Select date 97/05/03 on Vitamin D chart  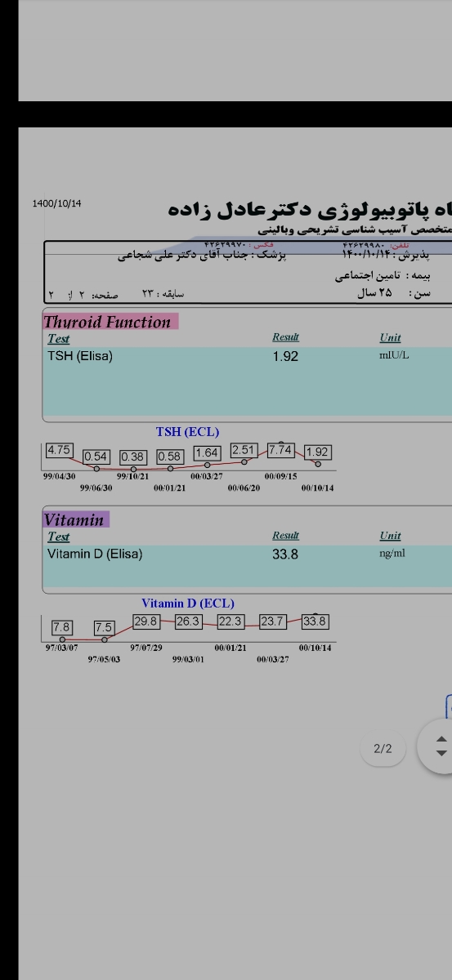(x=104, y=659)
